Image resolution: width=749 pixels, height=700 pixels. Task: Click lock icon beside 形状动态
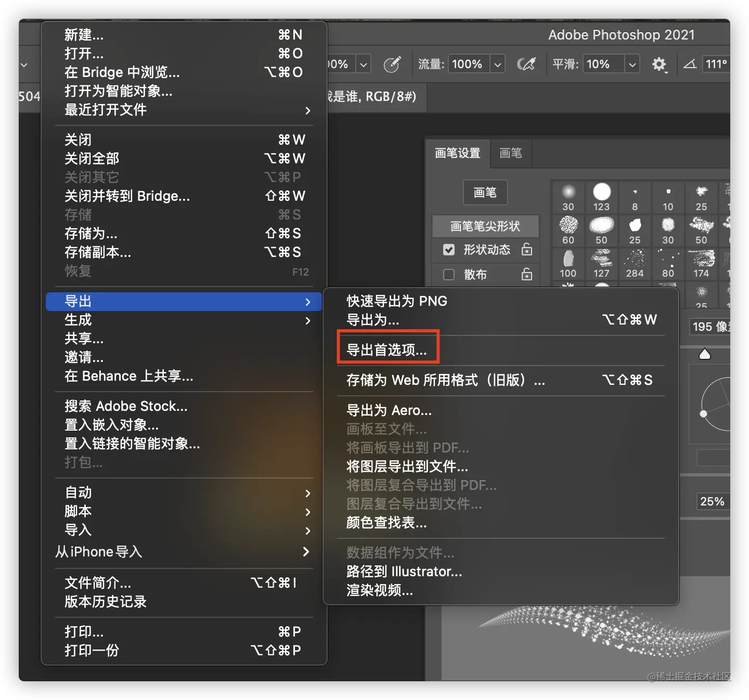tap(527, 249)
